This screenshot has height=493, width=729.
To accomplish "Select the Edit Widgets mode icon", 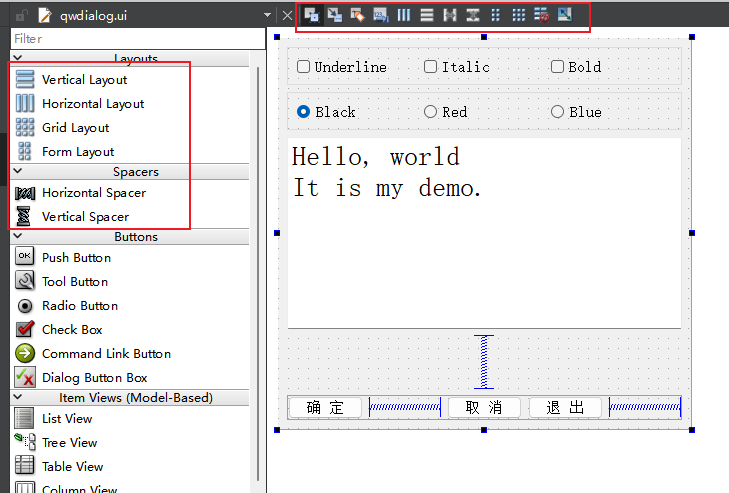I will pos(311,15).
